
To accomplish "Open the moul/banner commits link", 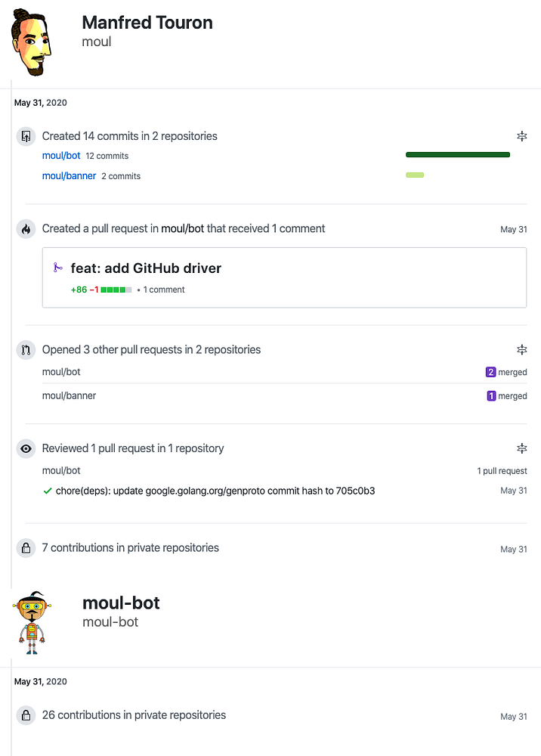I will coord(69,176).
